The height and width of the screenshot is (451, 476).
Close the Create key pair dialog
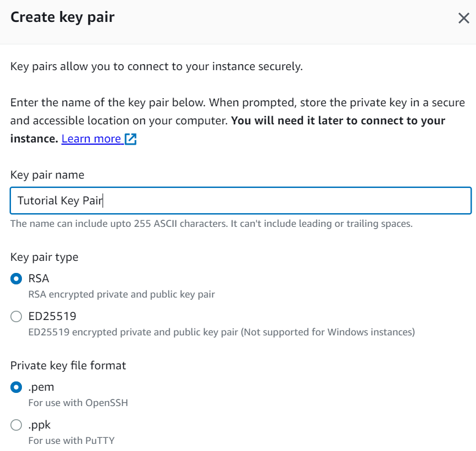pyautogui.click(x=463, y=18)
